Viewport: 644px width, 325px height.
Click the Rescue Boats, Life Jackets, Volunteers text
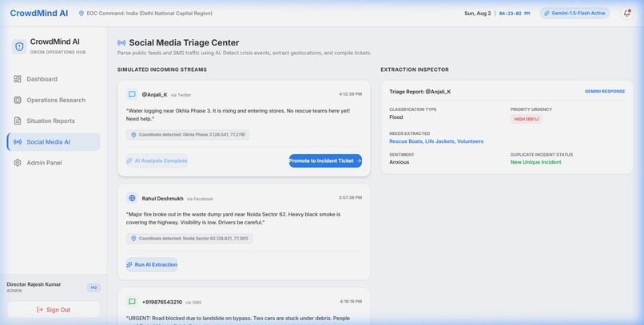point(436,141)
